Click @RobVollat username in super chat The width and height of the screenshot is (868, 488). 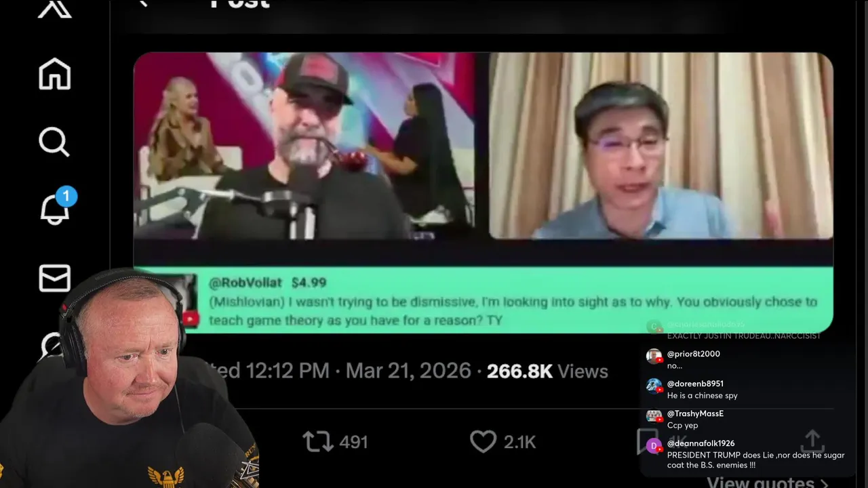tap(245, 283)
